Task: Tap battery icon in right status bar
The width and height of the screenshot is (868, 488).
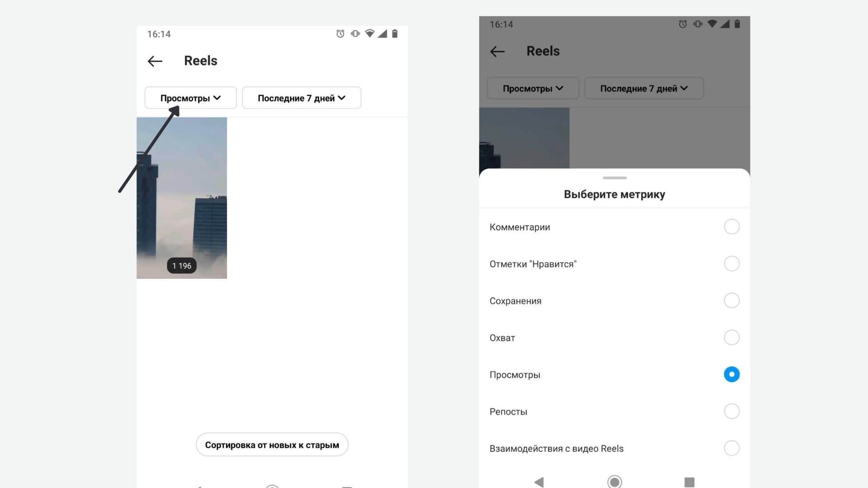Action: [x=737, y=24]
